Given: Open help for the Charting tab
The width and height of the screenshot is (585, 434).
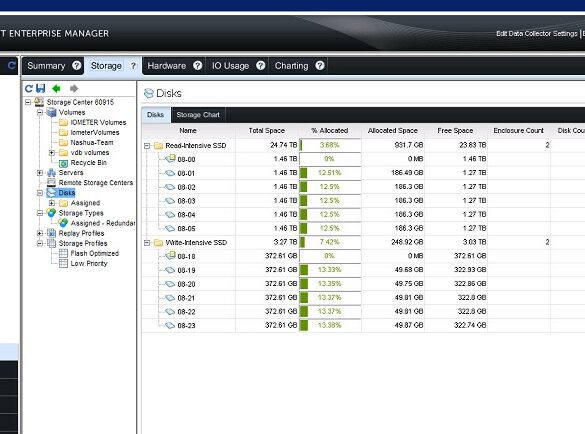Looking at the screenshot, I should pyautogui.click(x=320, y=66).
